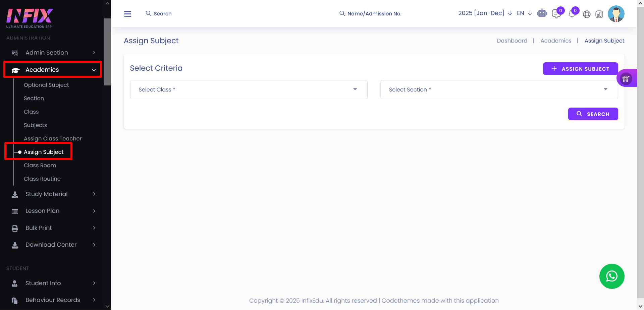The height and width of the screenshot is (310, 644).
Task: Open the reports chart icon
Action: pos(599,14)
